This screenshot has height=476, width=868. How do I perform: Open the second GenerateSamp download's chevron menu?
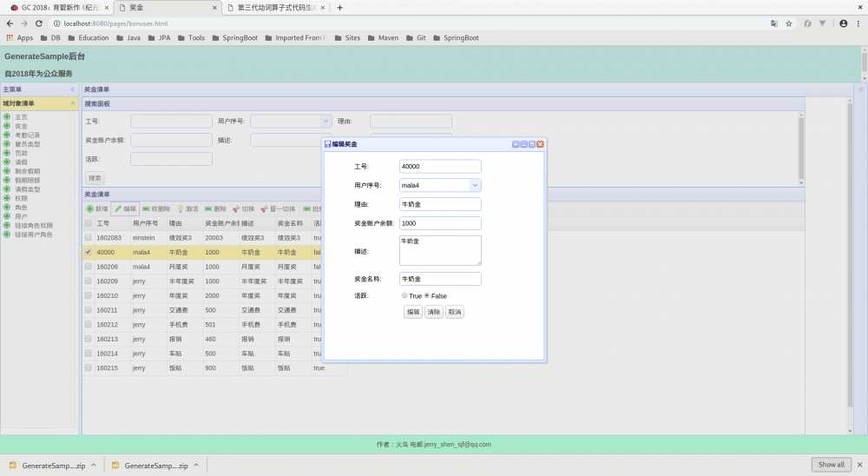(196, 466)
